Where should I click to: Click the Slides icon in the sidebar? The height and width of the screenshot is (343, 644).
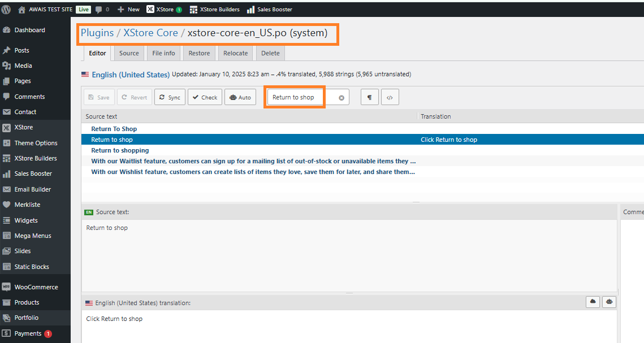click(x=7, y=251)
